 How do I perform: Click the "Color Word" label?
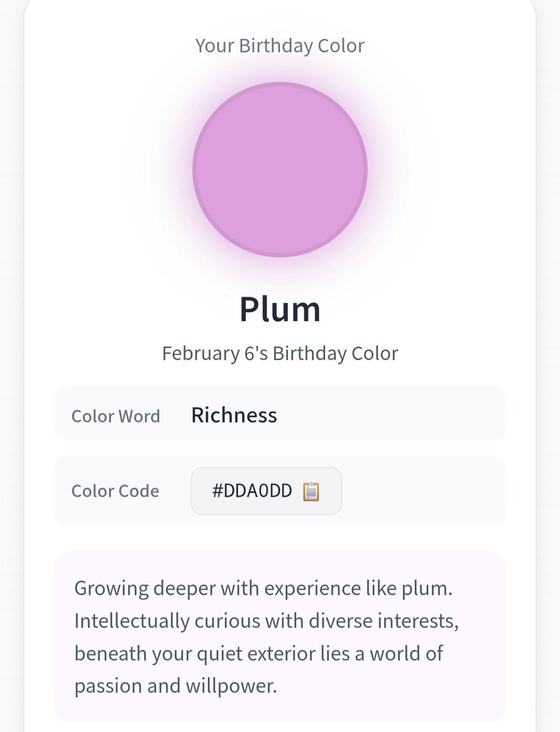coord(115,416)
